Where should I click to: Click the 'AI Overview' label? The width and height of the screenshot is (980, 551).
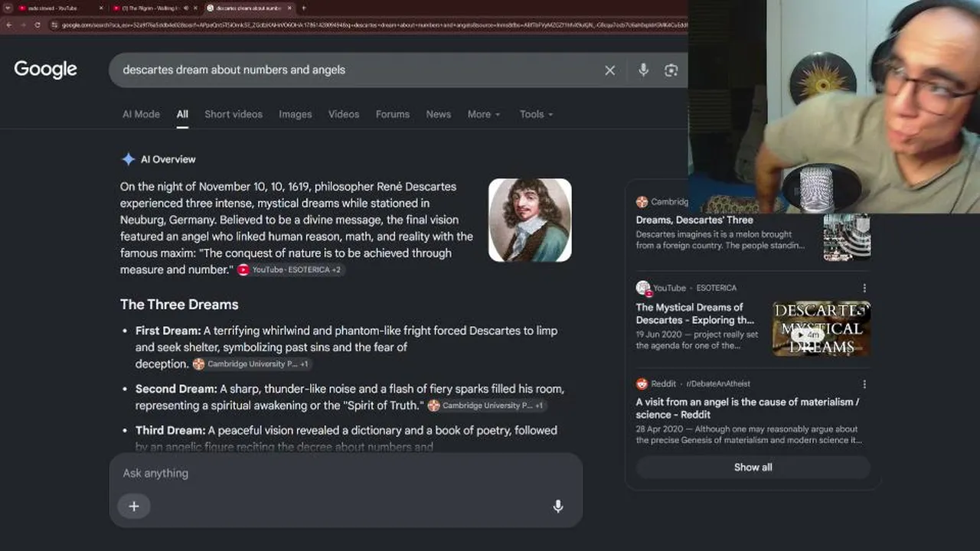(168, 159)
